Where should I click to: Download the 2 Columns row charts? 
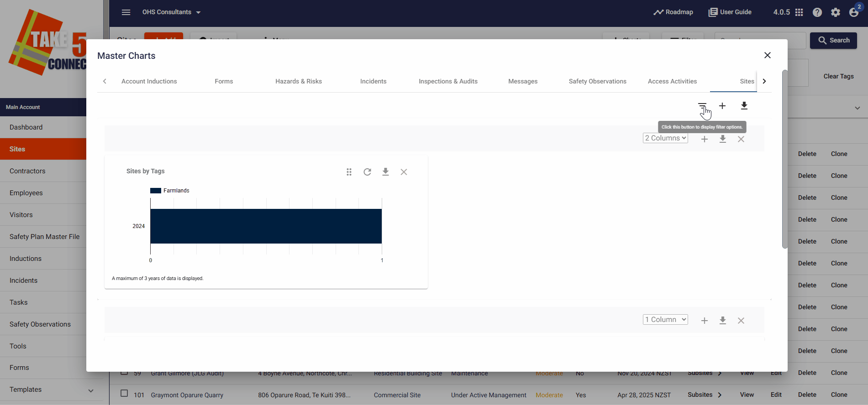point(723,139)
